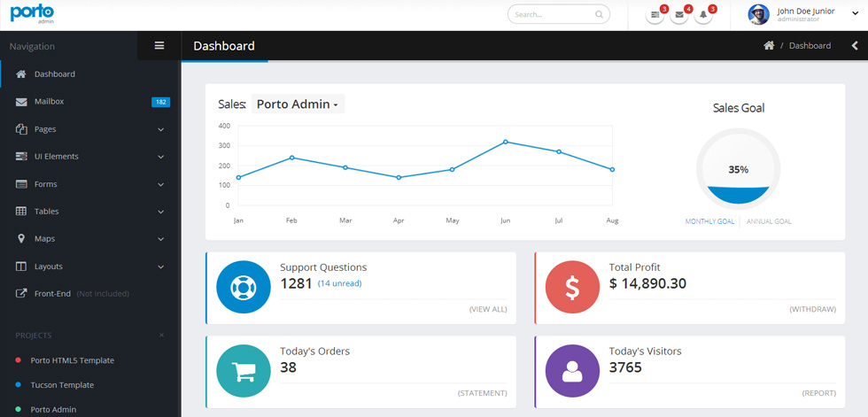Select the Layouts menu item
The height and width of the screenshot is (417, 868).
pyautogui.click(x=90, y=266)
